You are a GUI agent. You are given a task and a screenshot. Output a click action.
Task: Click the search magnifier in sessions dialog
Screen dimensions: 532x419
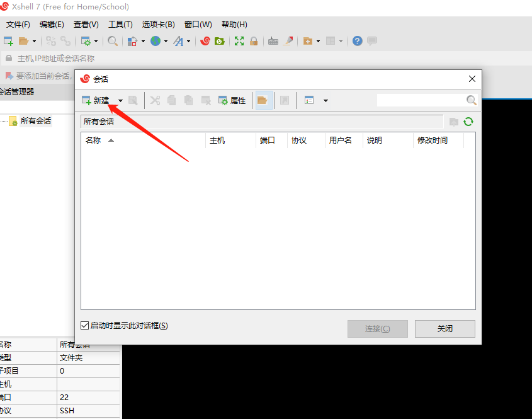(472, 100)
